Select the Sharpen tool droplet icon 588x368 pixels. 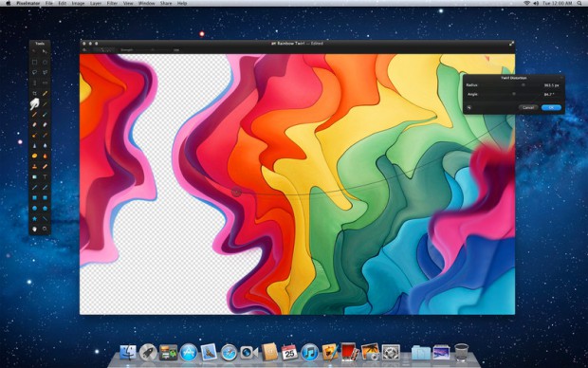click(45, 145)
